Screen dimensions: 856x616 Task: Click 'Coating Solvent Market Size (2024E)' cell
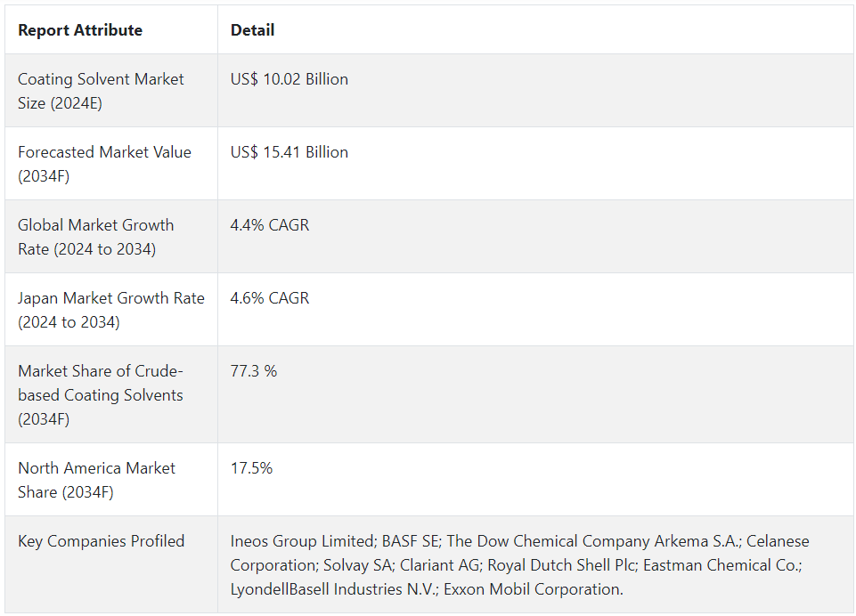[101, 91]
